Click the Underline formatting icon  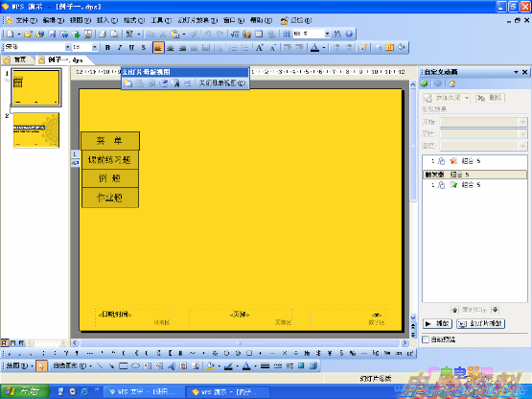pos(131,48)
